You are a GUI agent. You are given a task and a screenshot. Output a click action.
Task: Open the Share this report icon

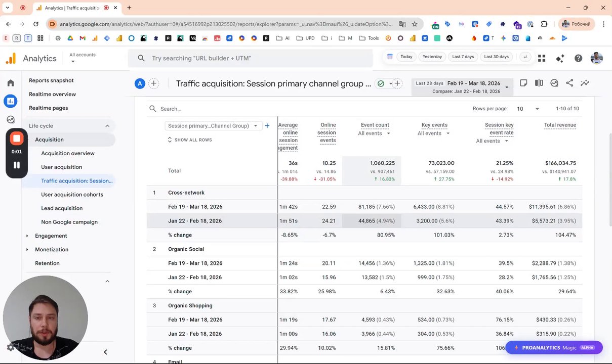coord(569,83)
